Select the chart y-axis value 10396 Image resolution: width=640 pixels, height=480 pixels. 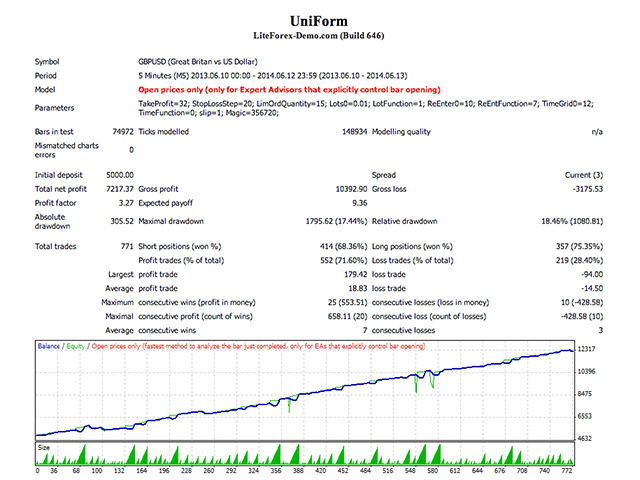click(x=586, y=371)
